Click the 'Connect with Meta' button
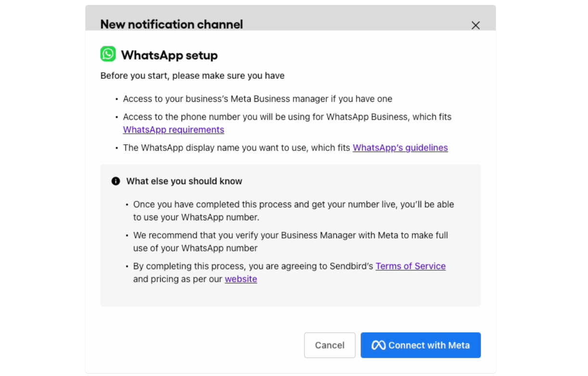588x376 pixels. [x=421, y=345]
